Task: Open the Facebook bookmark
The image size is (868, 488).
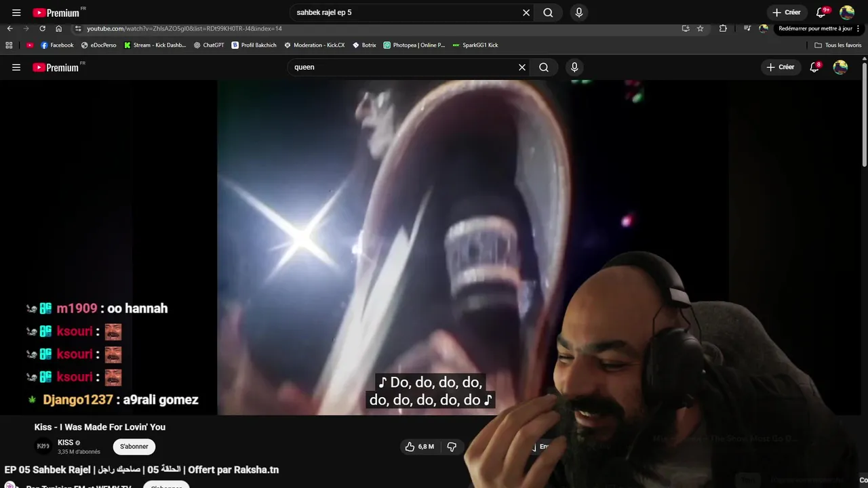Action: point(57,45)
